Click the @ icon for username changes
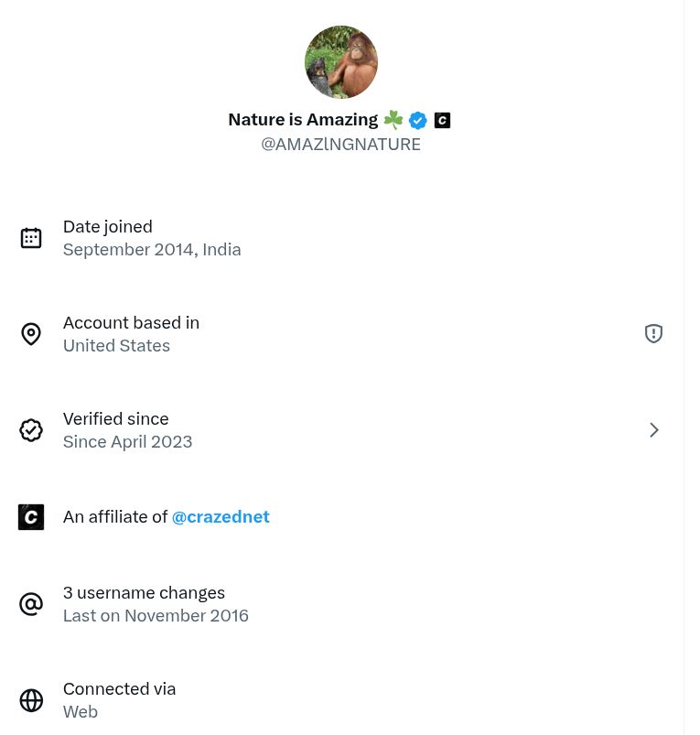 [x=31, y=604]
